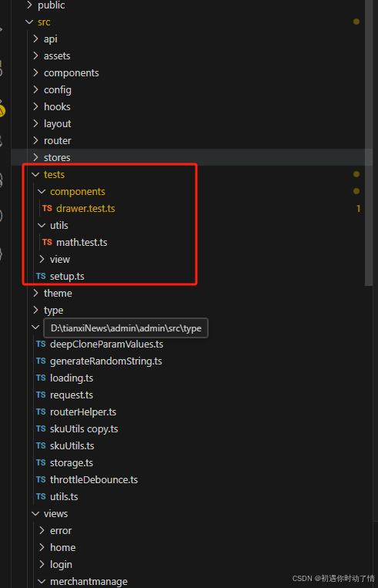Screen dimensions: 378x588
Task: Click the TS icon of routerHelper.ts
Action: (x=41, y=412)
